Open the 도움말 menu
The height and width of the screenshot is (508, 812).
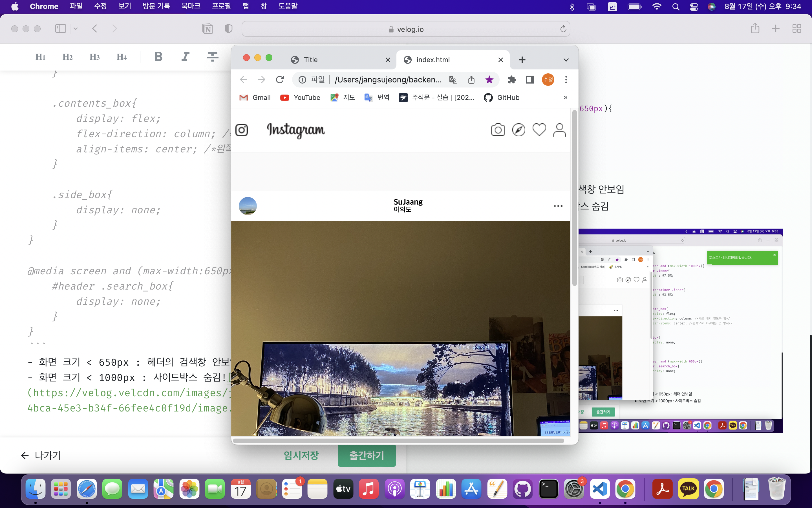pos(288,6)
